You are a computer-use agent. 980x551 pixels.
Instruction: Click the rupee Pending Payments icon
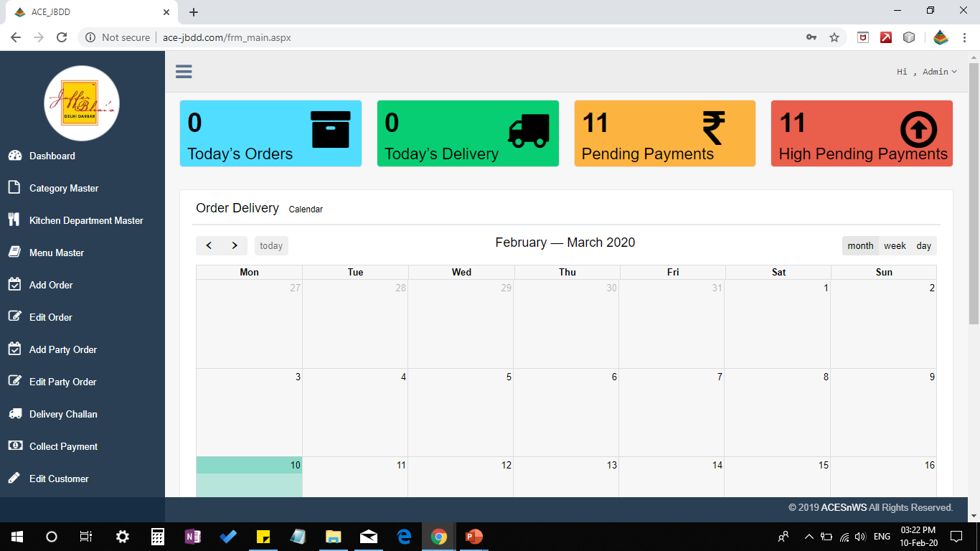coord(714,129)
